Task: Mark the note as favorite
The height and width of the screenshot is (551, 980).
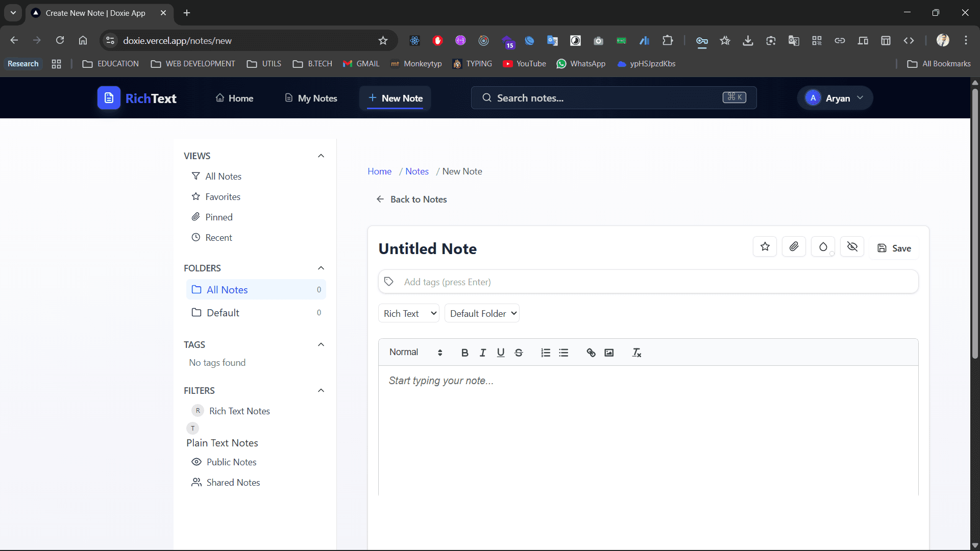Action: [x=765, y=246]
